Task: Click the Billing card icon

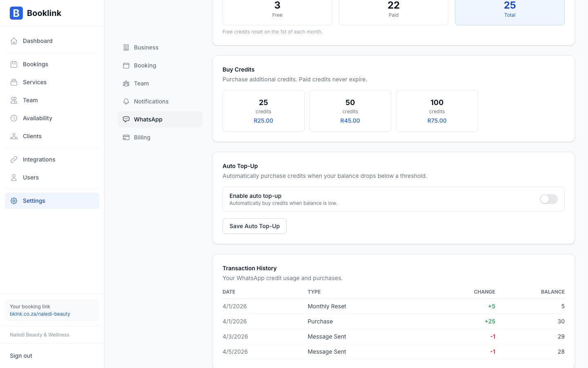Action: [x=126, y=137]
